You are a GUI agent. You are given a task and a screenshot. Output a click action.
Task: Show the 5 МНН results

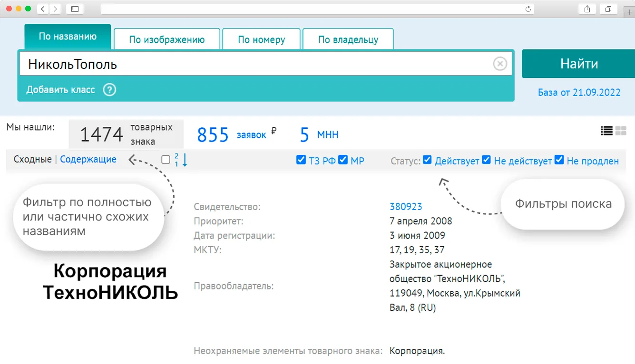(319, 135)
